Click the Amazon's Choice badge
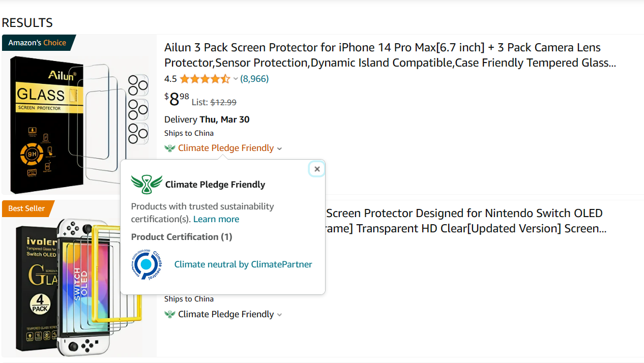Viewport: 644px width, 363px height. 37,43
